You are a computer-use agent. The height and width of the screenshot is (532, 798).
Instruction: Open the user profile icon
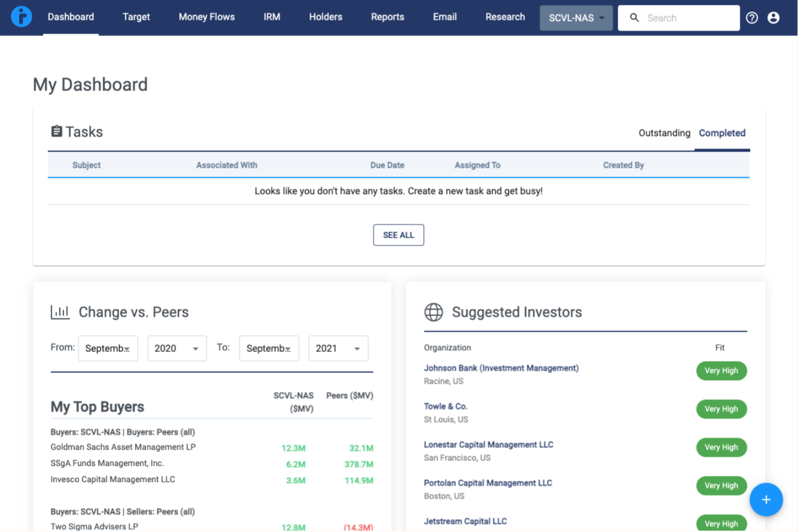point(773,17)
